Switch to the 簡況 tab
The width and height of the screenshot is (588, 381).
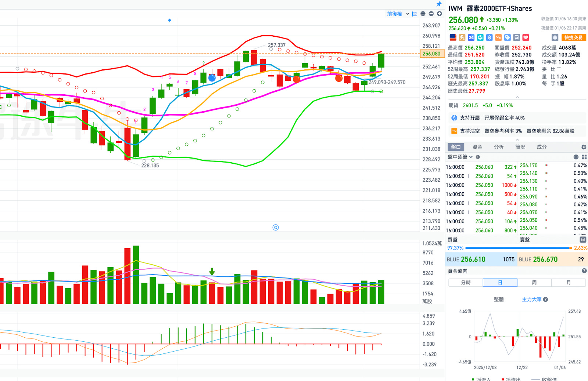(520, 147)
